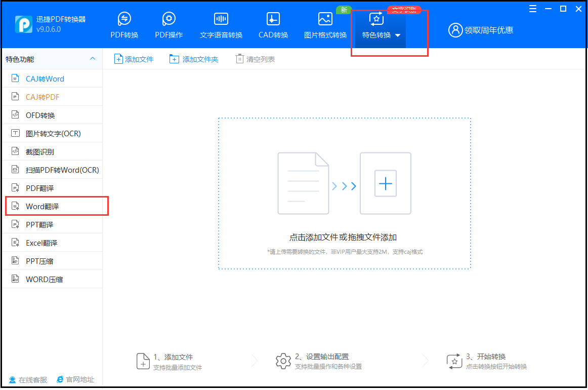Click the step 1 添加文件 icon

pos(143,361)
